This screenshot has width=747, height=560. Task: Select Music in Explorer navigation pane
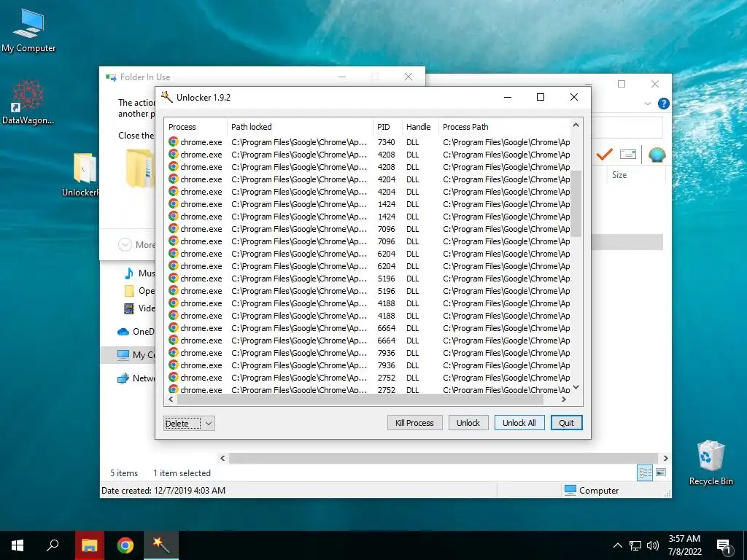pos(139,273)
